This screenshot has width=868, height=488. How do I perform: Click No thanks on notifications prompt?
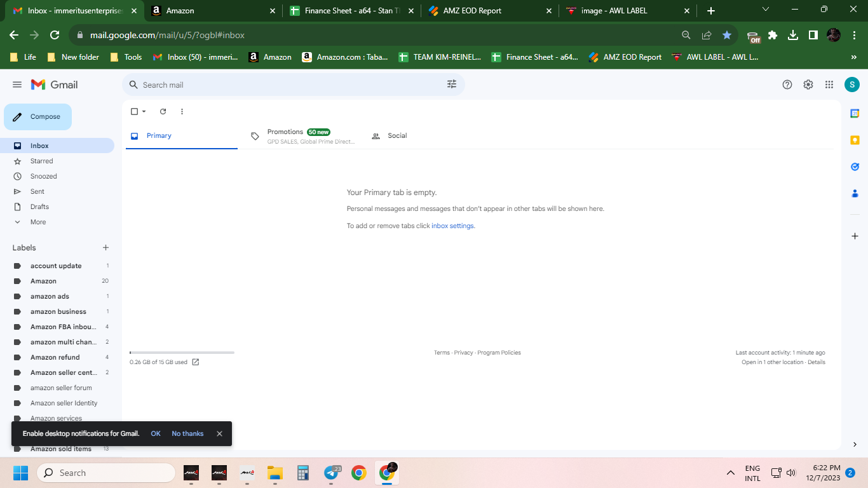coord(187,433)
